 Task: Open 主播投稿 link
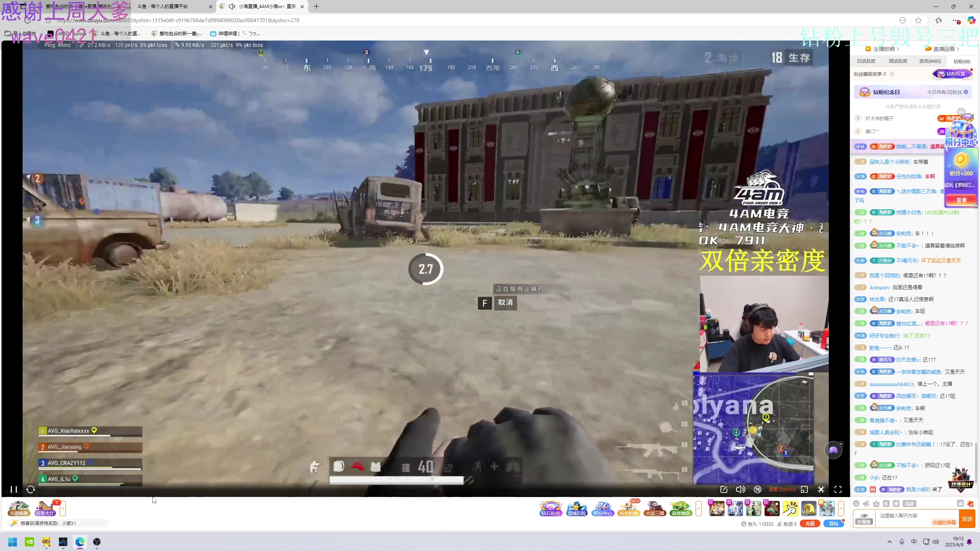882,49
